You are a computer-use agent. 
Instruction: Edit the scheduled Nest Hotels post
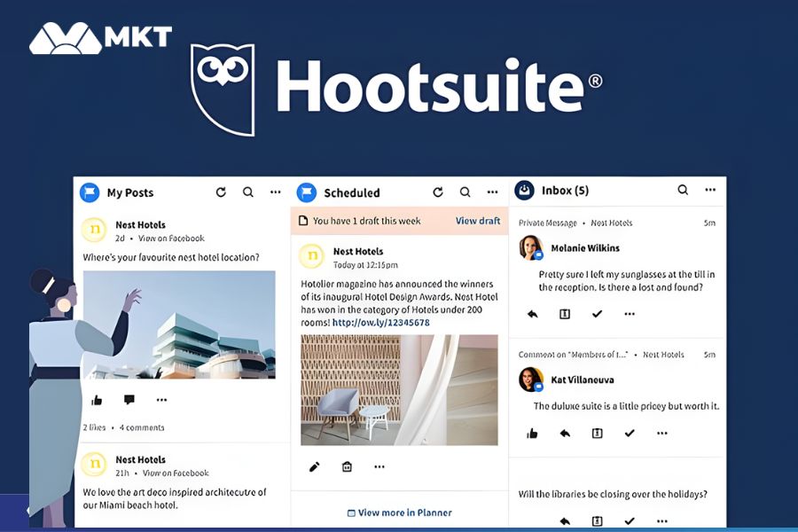[x=314, y=466]
